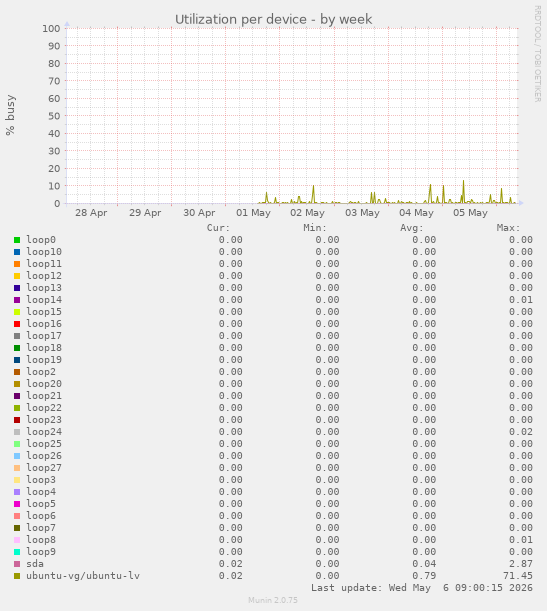Click the blue loop10 legend swatch
Screen dimensions: 547x611
point(17,252)
